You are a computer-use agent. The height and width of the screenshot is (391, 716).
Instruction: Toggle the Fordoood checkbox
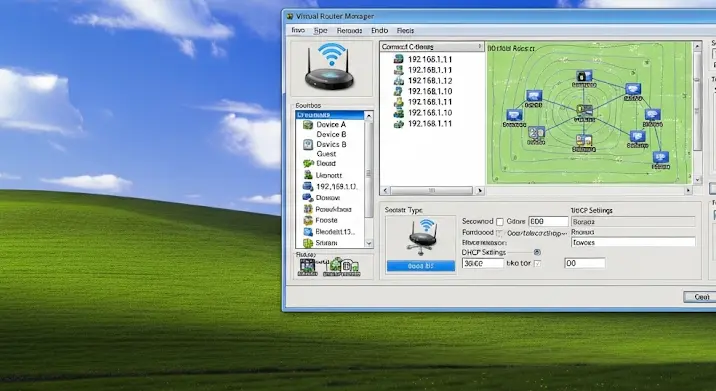pos(500,233)
